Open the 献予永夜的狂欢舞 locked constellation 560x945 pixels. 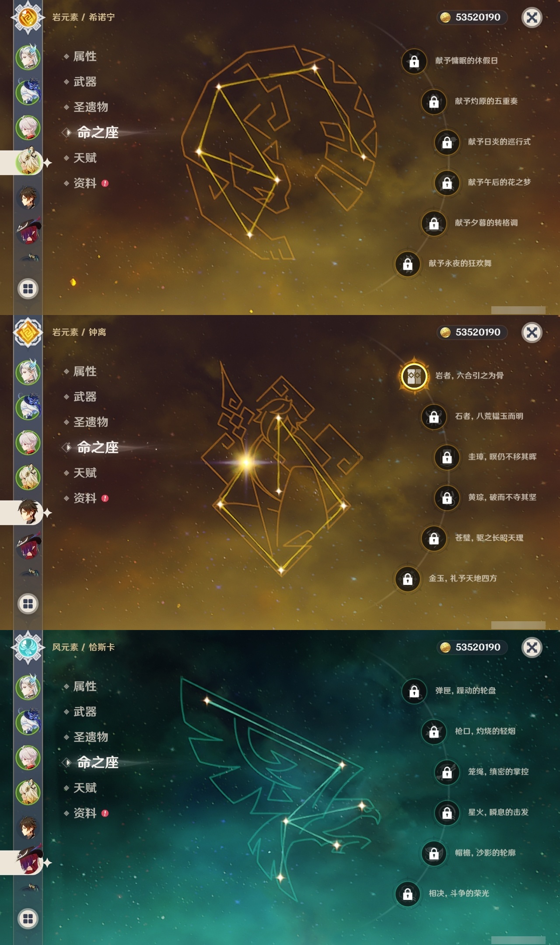[407, 264]
